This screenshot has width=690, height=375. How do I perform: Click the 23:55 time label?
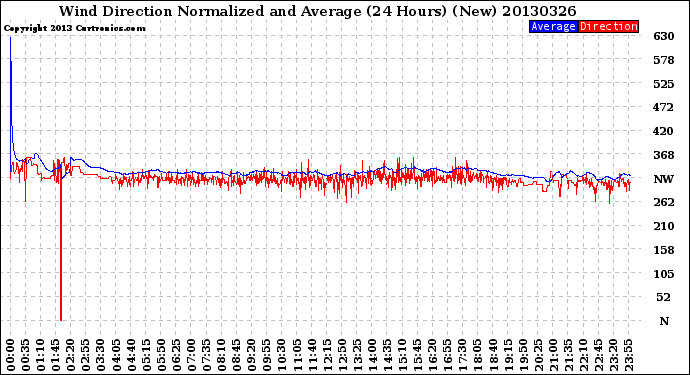click(x=628, y=355)
